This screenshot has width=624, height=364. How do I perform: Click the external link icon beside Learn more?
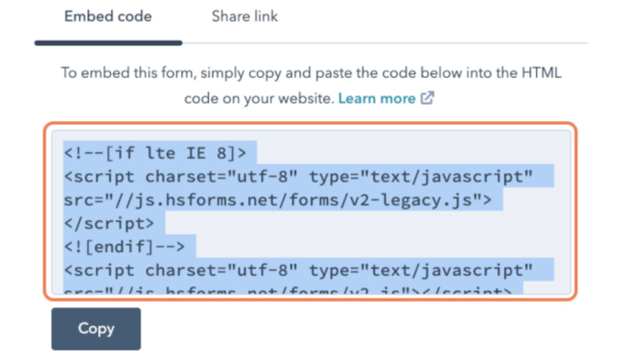[427, 98]
